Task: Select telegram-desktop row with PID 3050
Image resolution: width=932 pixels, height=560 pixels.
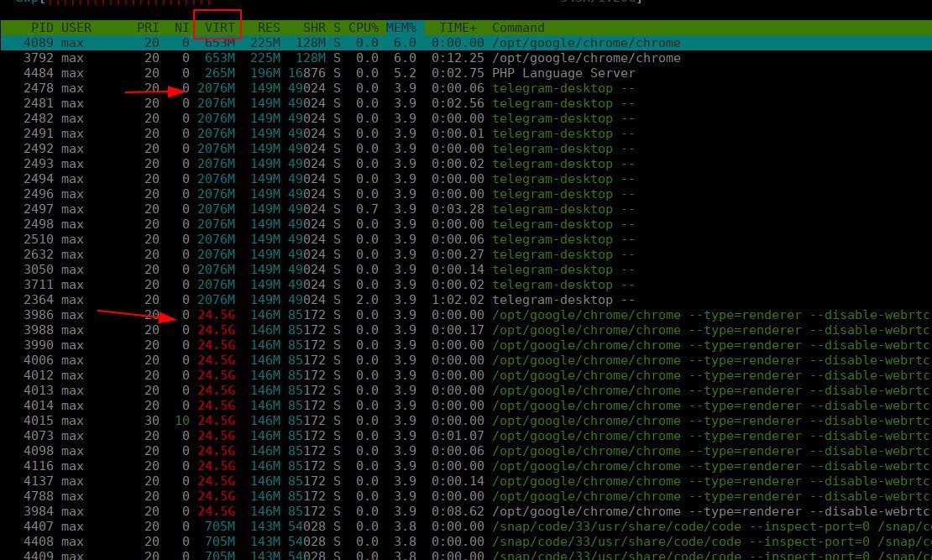Action: coord(466,270)
